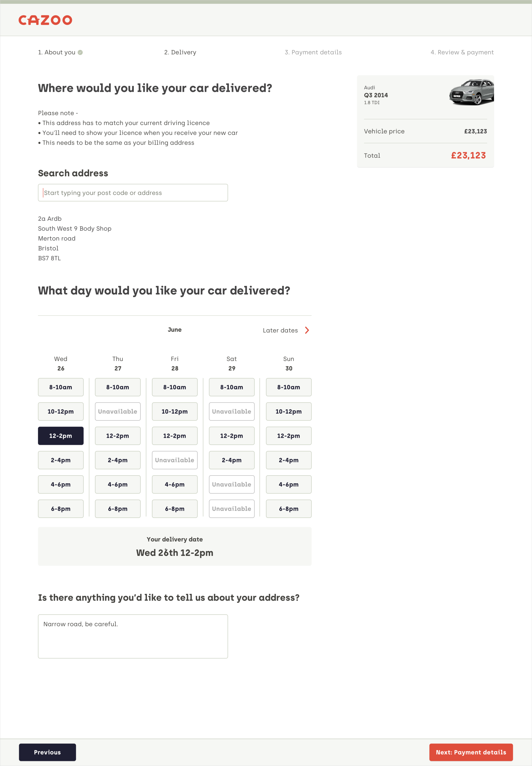The width and height of the screenshot is (532, 766).
Task: Click the Cazoo logo
Action: click(x=45, y=20)
